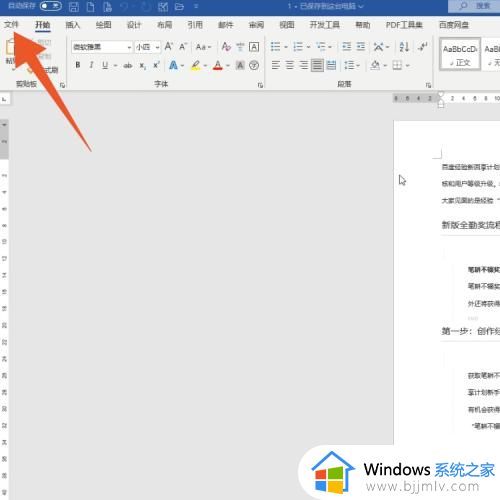Viewport: 500px width, 500px height.
Task: Open the 文件 (File) tab
Action: (11, 25)
